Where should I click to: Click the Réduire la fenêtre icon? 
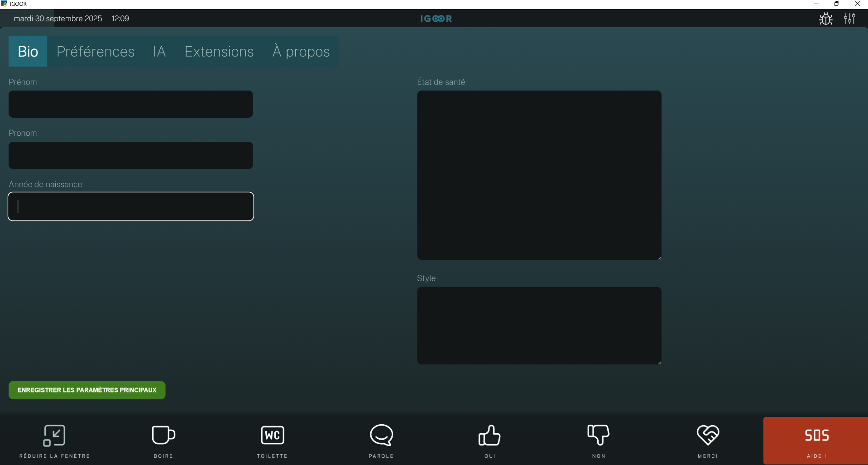pos(54,436)
